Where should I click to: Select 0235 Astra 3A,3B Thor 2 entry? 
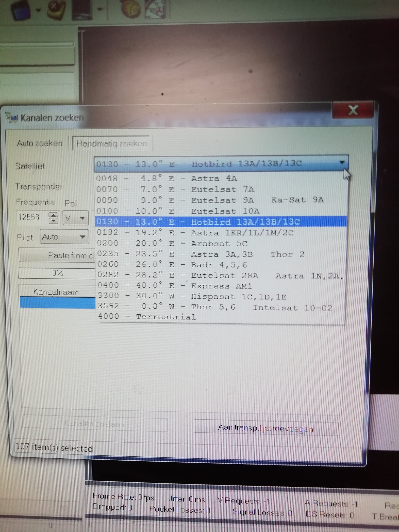(221, 254)
